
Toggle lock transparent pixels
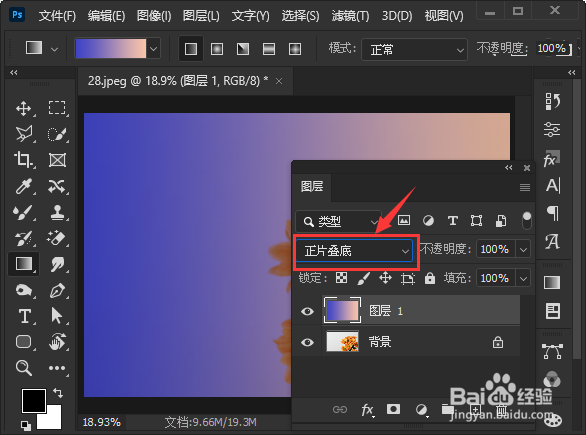point(341,278)
